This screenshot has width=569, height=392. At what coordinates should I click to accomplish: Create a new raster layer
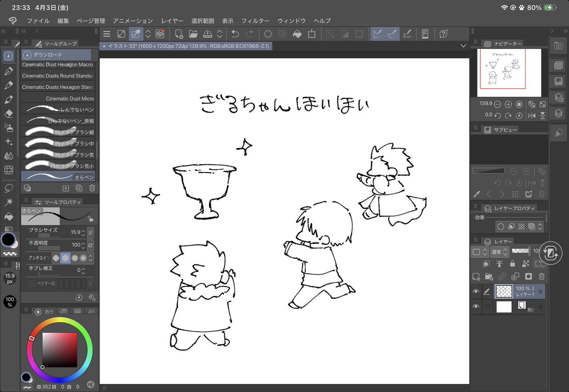coord(476,276)
